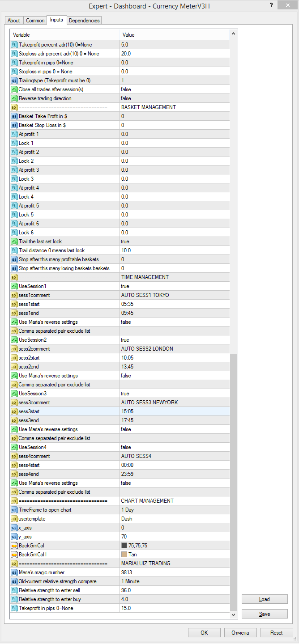
Task: Click the icon beside Old-current relative strength compare
Action: 14,581
